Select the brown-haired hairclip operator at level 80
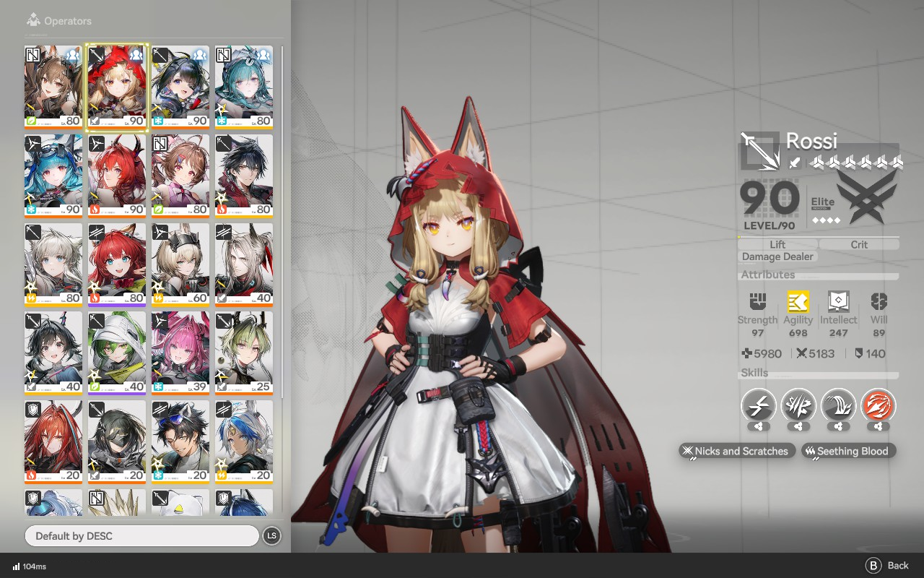924x578 pixels. [180, 176]
